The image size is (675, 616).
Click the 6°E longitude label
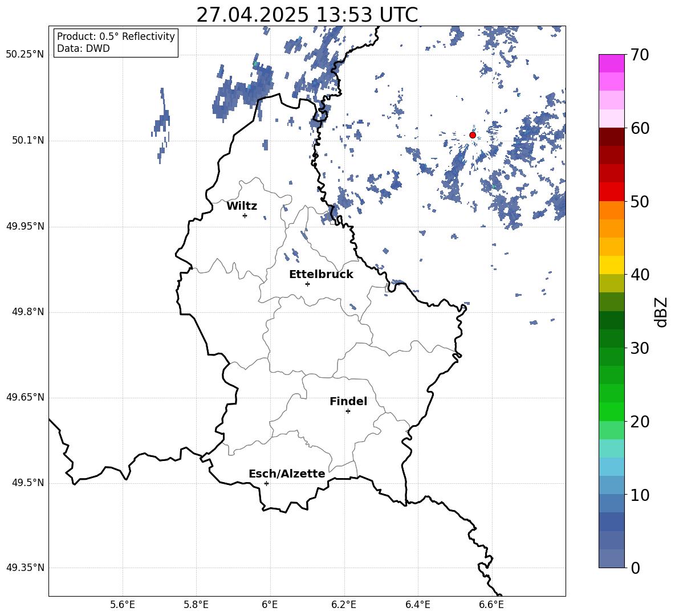(270, 605)
